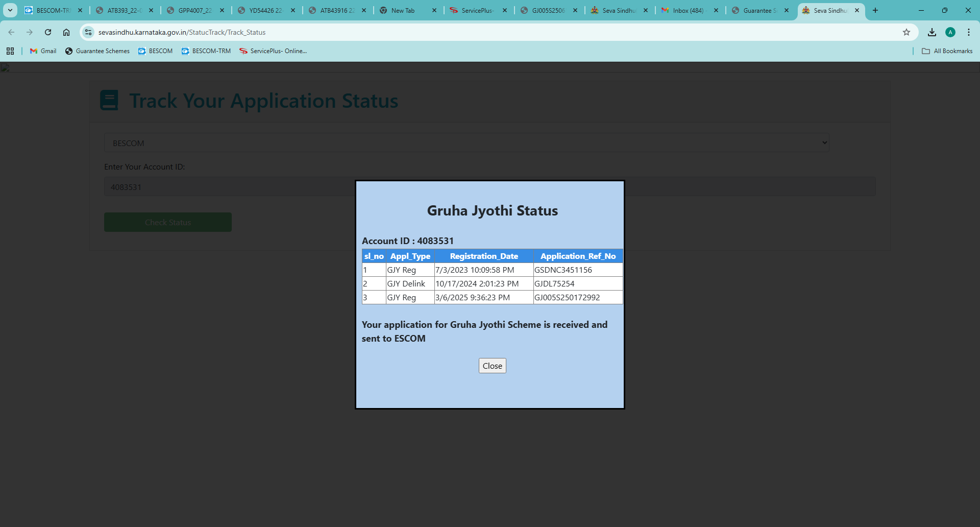Open Guarantee Schemes bookmark
Viewport: 980px width, 527px height.
pyautogui.click(x=97, y=51)
